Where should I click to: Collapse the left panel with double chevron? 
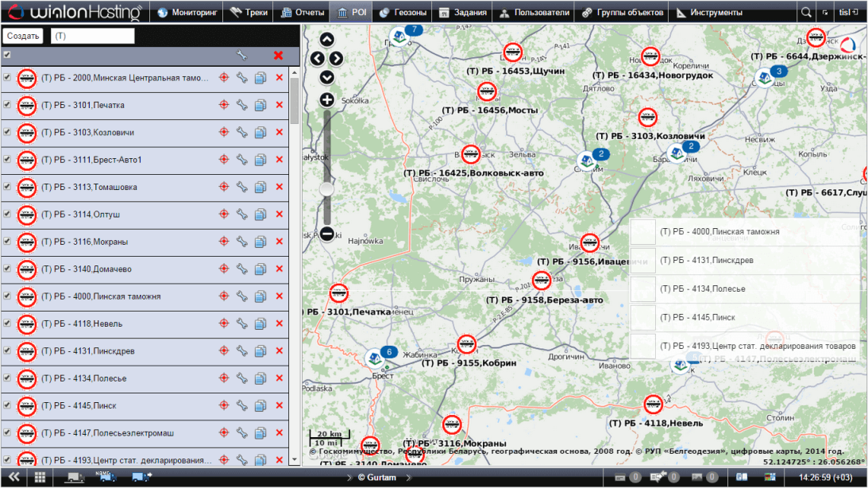14,477
